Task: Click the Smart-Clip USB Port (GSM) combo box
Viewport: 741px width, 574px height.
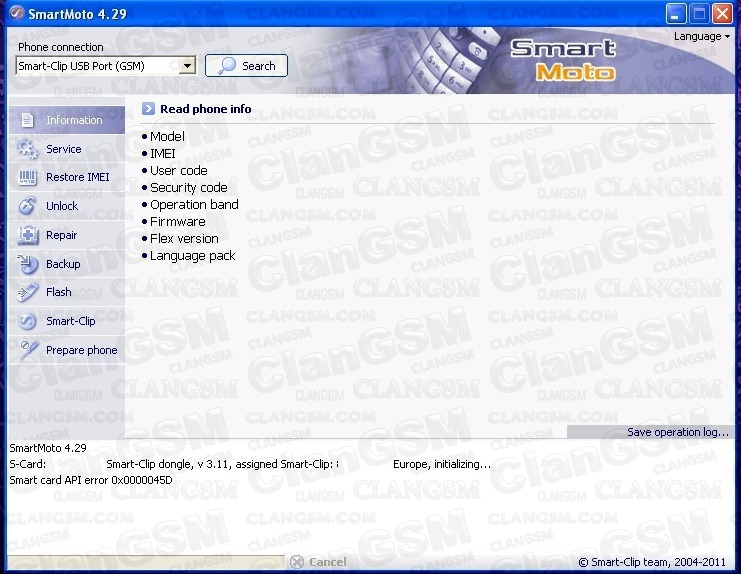Action: point(105,66)
